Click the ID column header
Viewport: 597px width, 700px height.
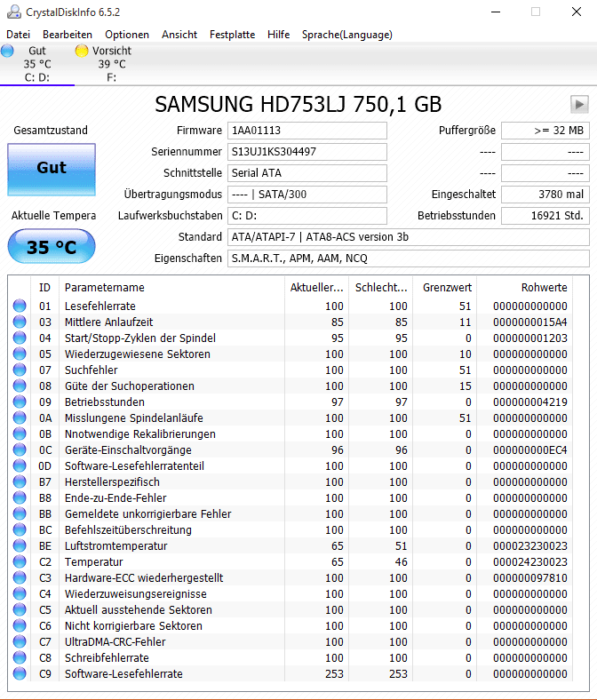(44, 288)
